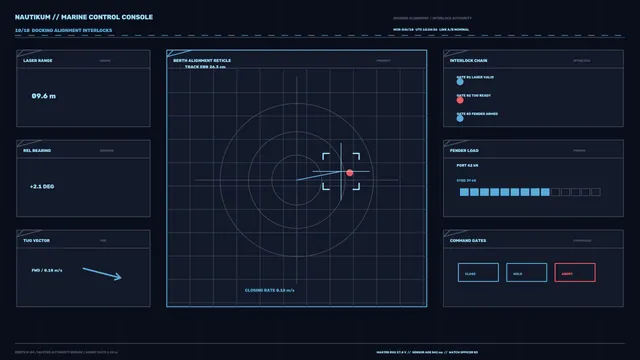The height and width of the screenshot is (360, 640).
Task: Click the FWD tug vector speed text
Action: [x=47, y=270]
